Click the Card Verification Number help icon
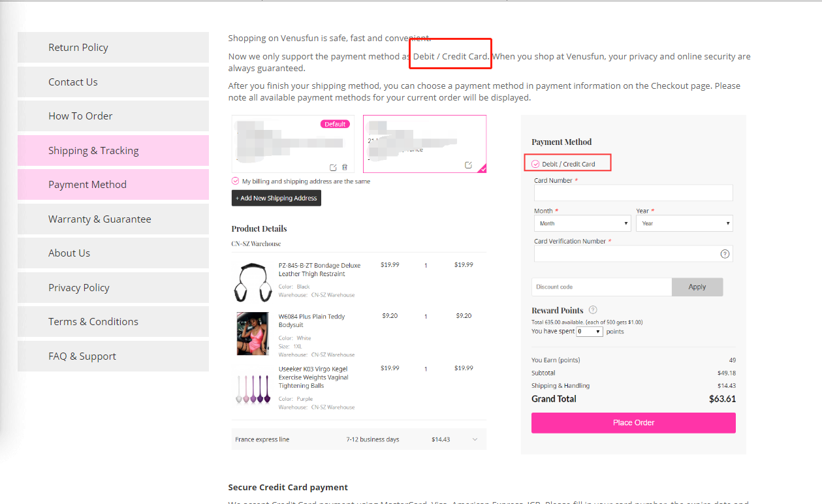This screenshot has height=504, width=822. coord(725,254)
